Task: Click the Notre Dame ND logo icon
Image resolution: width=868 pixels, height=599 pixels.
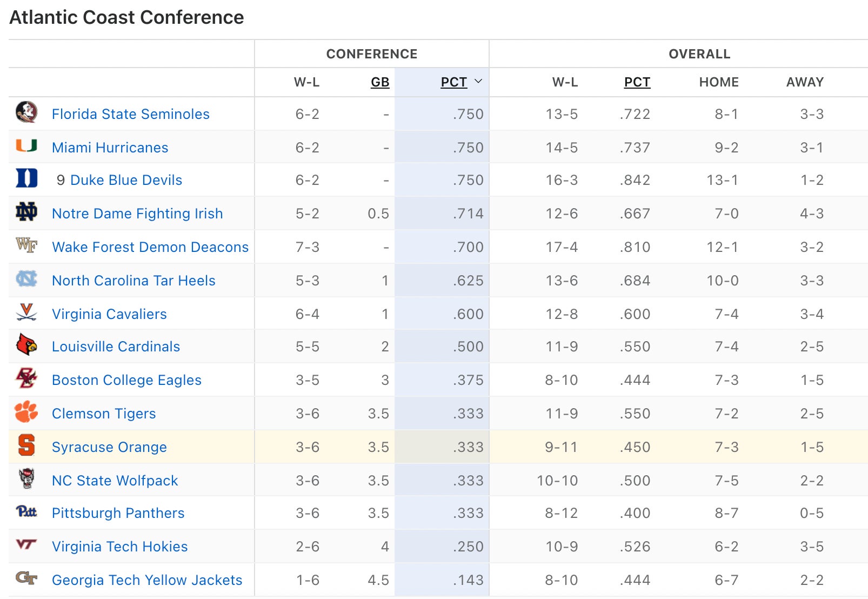Action: tap(26, 212)
